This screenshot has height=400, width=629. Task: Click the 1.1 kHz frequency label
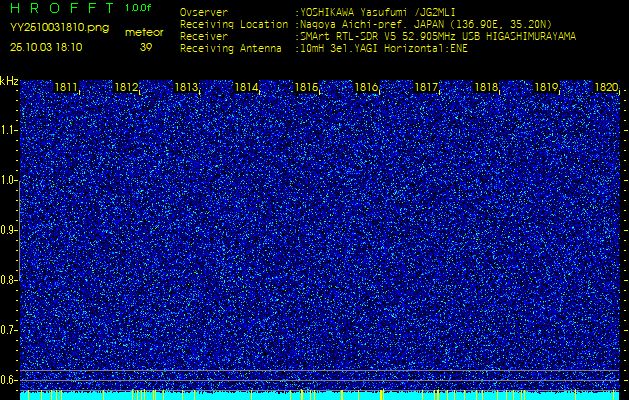[x=9, y=130]
